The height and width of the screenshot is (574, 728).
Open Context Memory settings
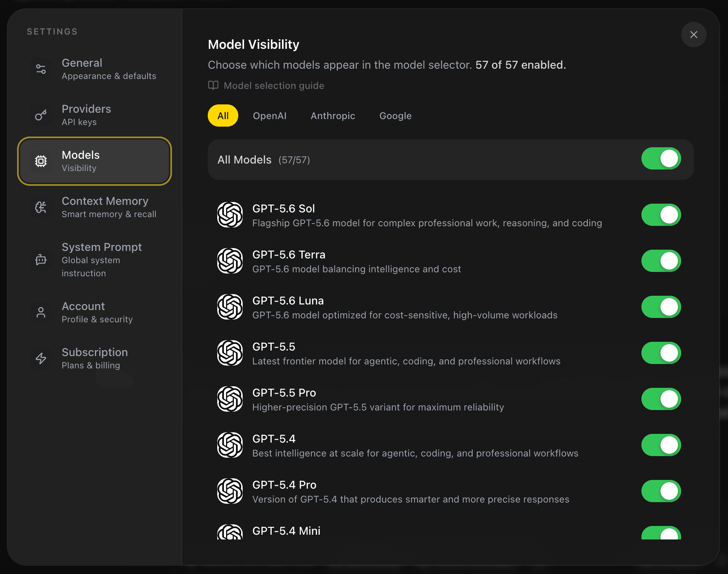click(95, 207)
